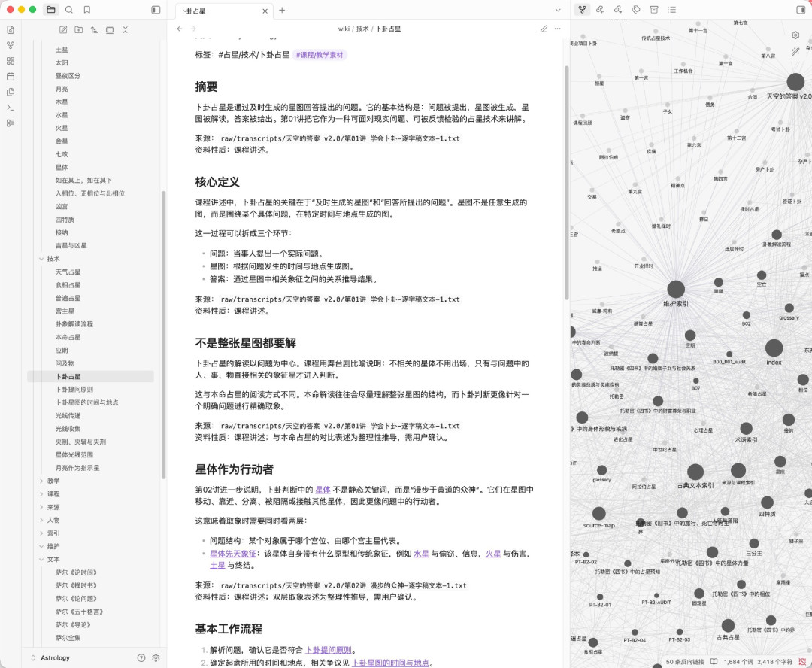Open help icon next to vault name
Screen dimensions: 812x668
pyautogui.click(x=141, y=657)
